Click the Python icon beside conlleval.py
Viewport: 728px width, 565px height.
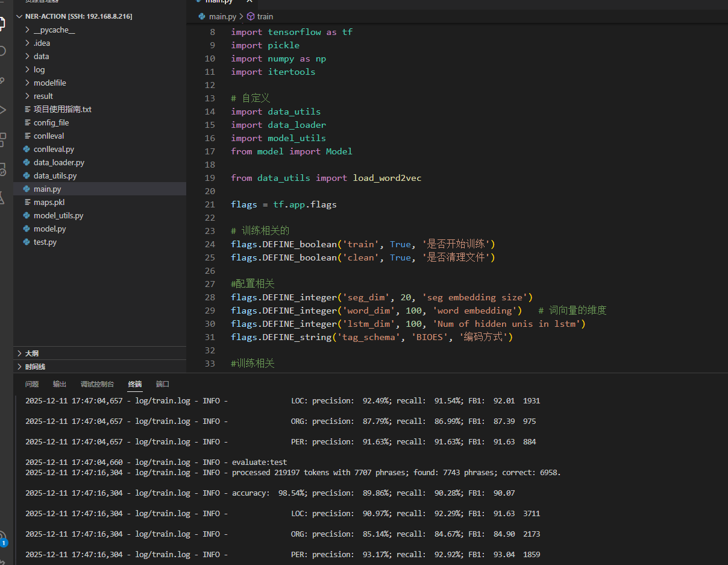27,149
